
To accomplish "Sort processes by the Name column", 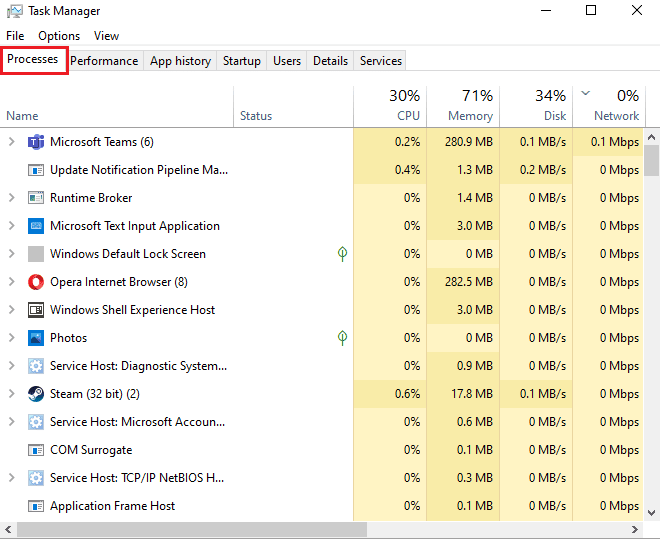I will click(x=117, y=107).
